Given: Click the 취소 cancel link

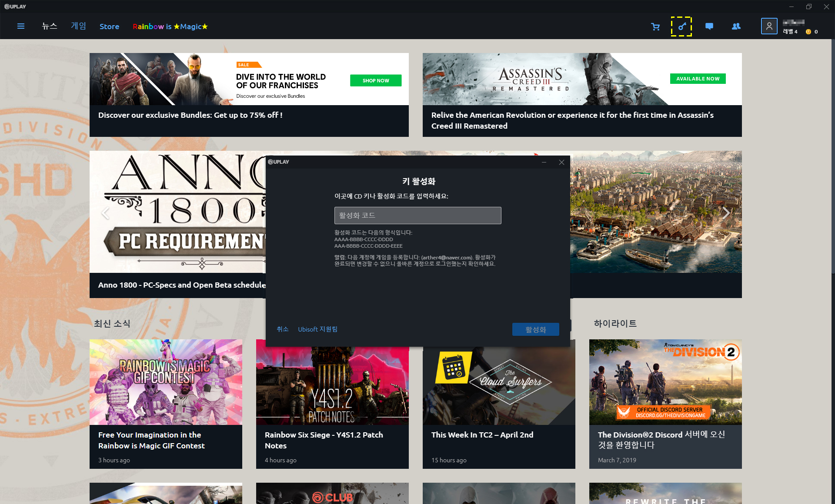Looking at the screenshot, I should tap(282, 329).
